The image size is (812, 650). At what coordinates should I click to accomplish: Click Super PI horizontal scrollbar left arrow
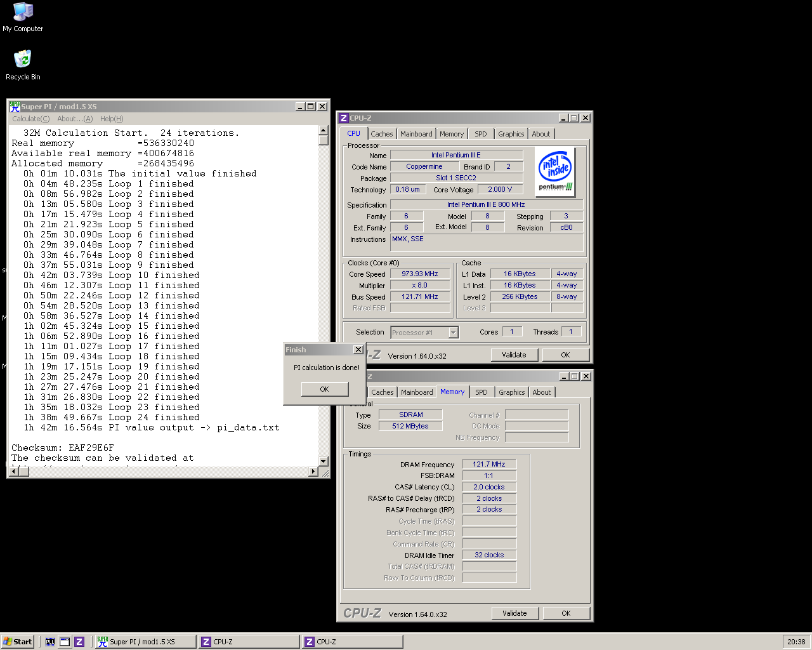click(x=15, y=472)
